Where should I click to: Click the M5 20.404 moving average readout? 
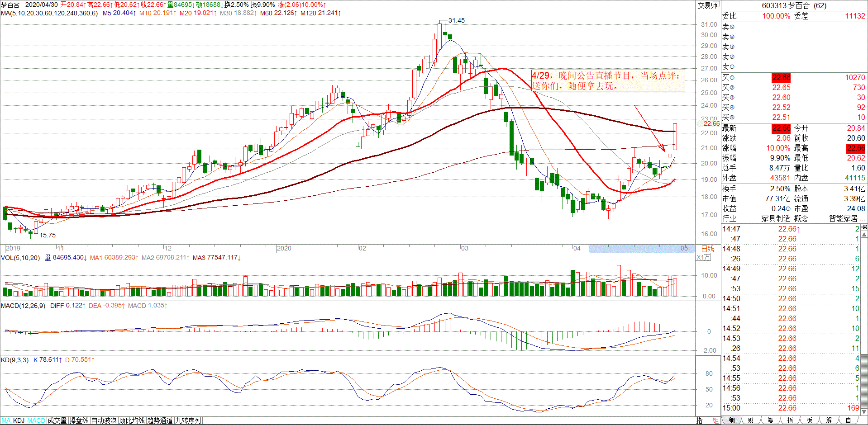[119, 13]
